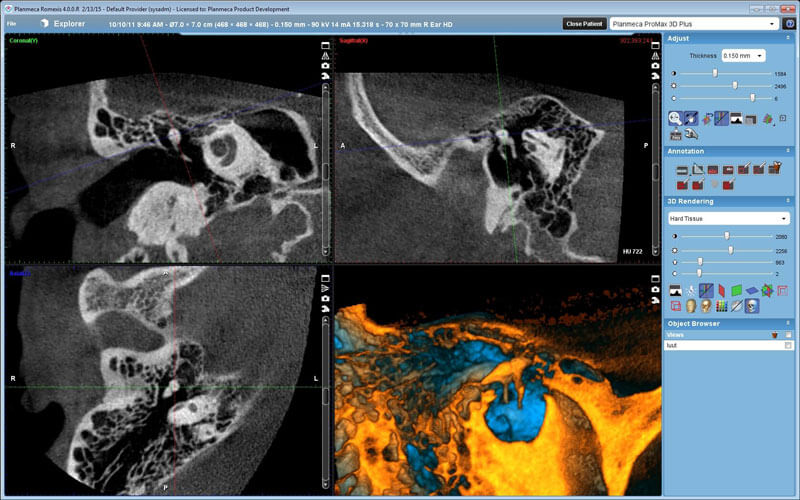Open the Thickness 0.150 mm dropdown
The image size is (800, 500).
point(743,56)
